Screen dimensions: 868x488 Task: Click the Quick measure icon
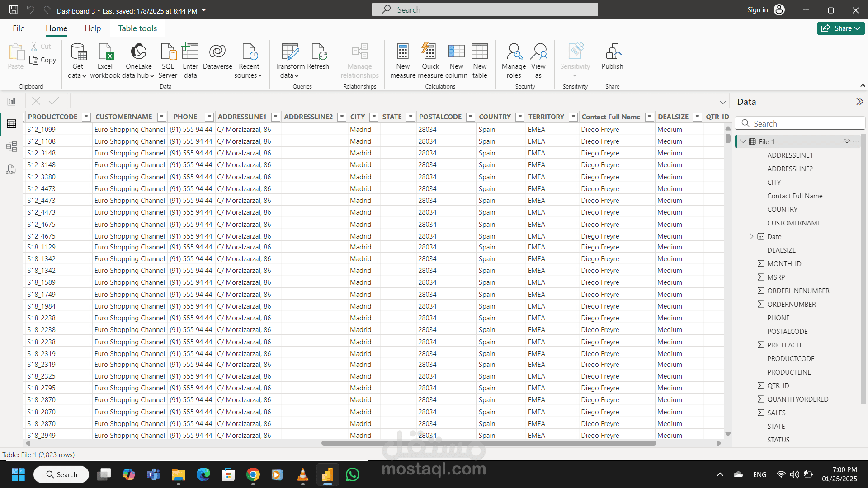click(x=430, y=52)
